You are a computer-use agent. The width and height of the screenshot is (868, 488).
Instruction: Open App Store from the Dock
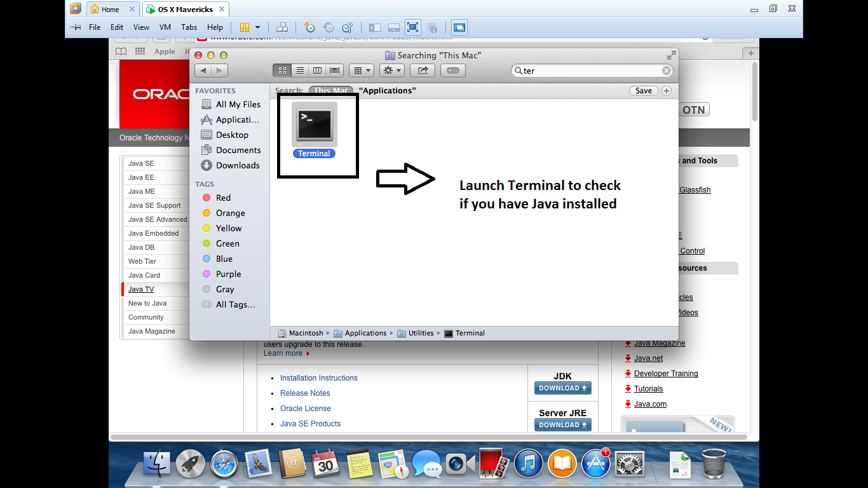(x=595, y=463)
